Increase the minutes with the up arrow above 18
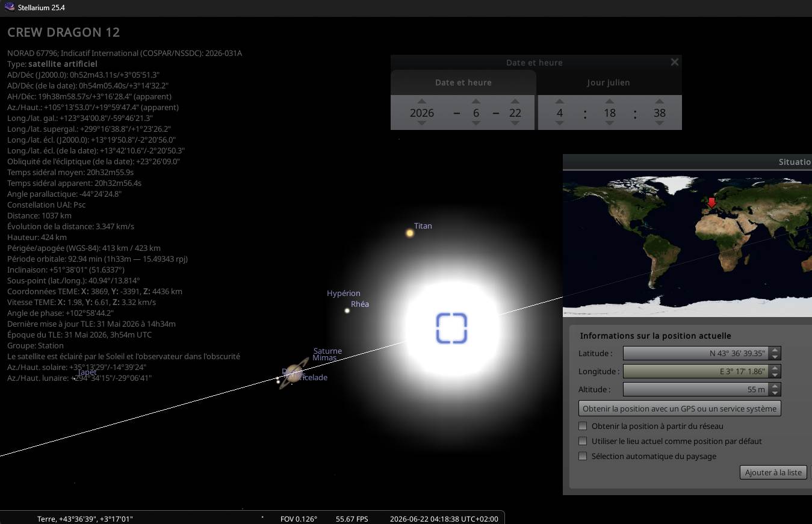The image size is (812, 524). (610, 101)
